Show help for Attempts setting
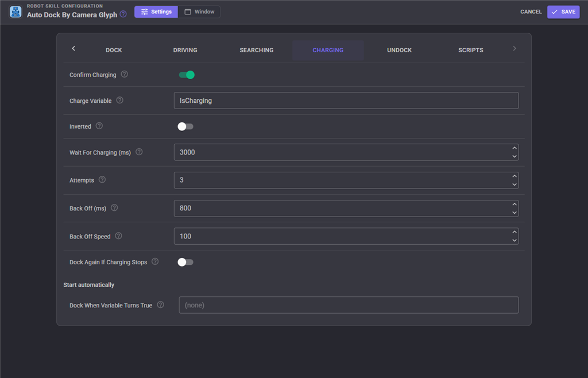Image resolution: width=588 pixels, height=378 pixels. click(102, 180)
